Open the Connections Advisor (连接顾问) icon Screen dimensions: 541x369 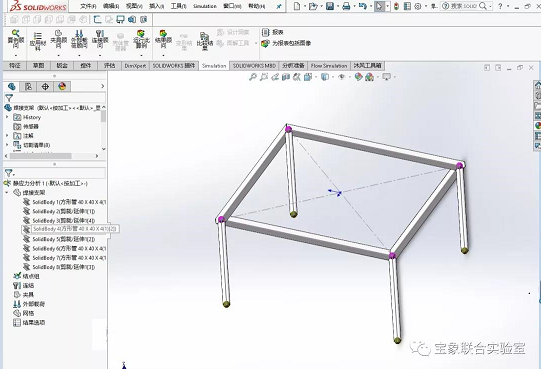point(100,39)
